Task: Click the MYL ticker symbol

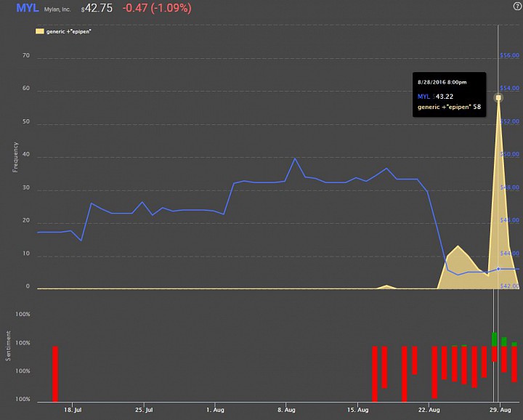Action: click(x=28, y=8)
